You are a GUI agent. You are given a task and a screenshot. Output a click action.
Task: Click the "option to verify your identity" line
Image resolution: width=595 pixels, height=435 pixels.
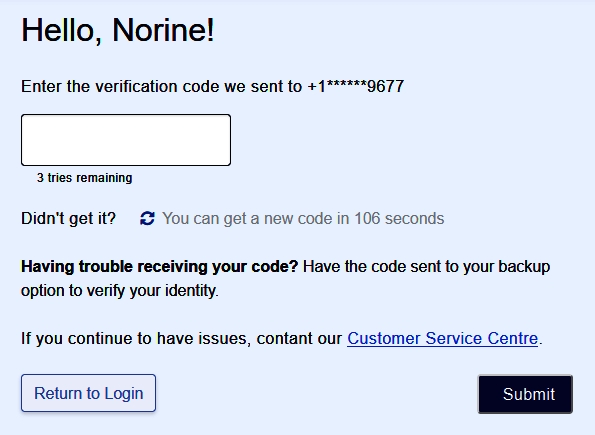click(120, 291)
